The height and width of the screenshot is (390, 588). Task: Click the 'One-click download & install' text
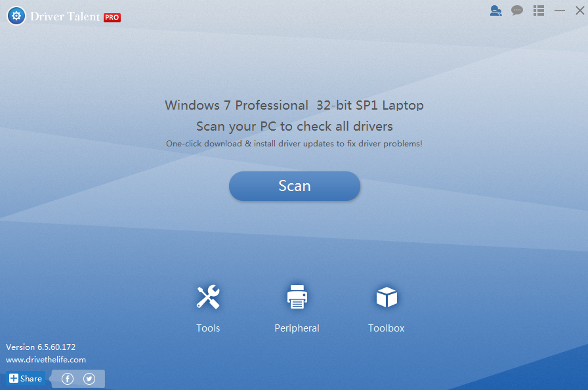(295, 144)
